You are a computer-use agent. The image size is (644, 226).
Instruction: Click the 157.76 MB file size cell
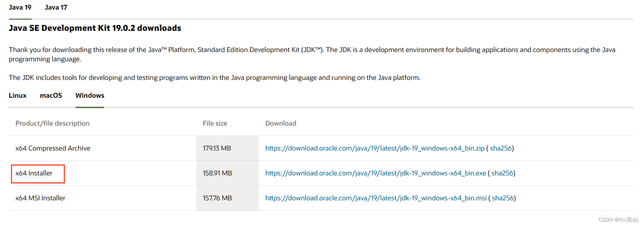(217, 198)
